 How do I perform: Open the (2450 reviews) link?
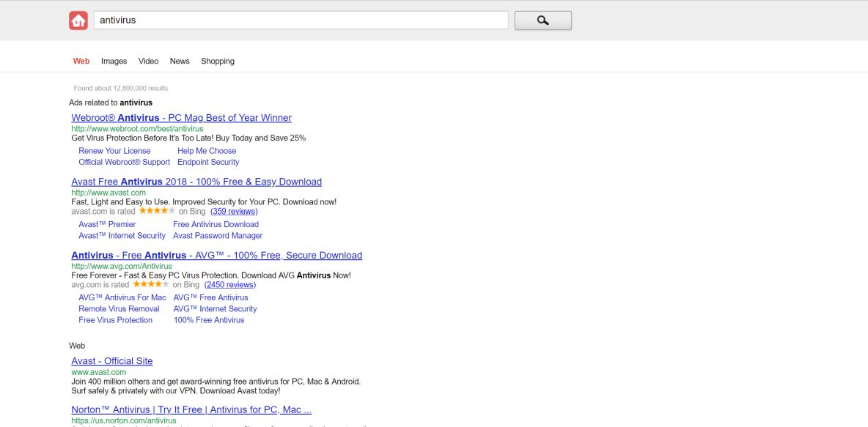[x=229, y=285]
